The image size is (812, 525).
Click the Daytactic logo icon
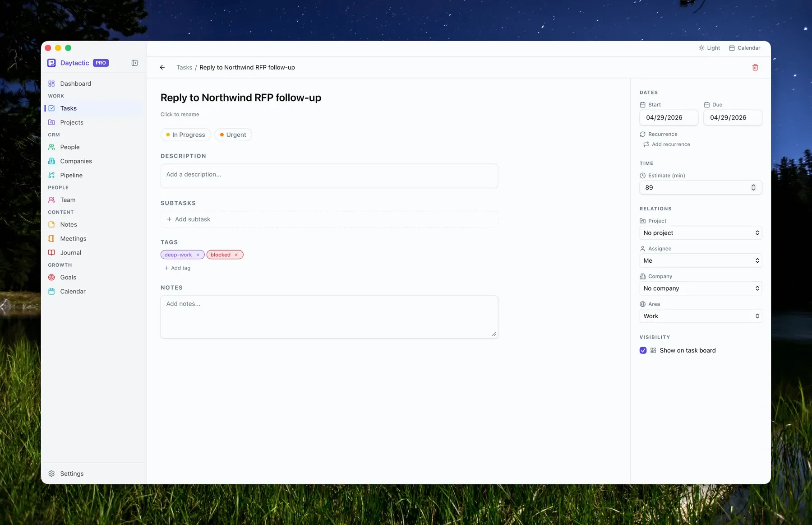click(51, 63)
